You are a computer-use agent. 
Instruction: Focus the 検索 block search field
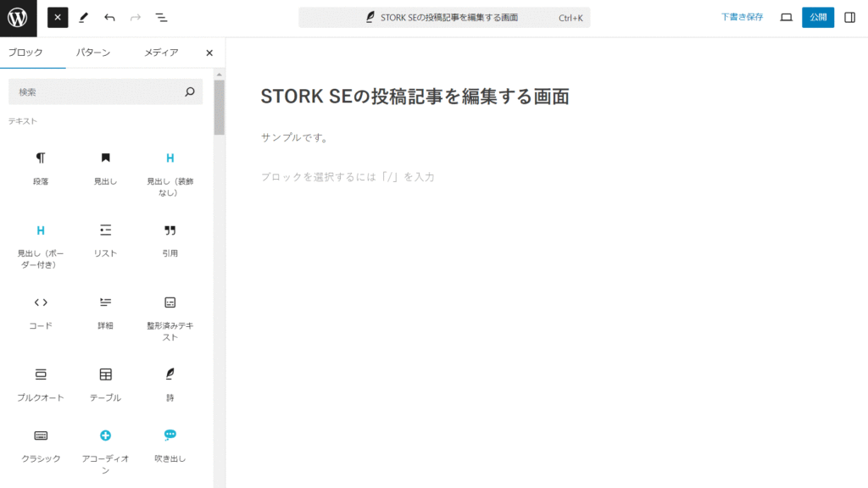tap(105, 91)
